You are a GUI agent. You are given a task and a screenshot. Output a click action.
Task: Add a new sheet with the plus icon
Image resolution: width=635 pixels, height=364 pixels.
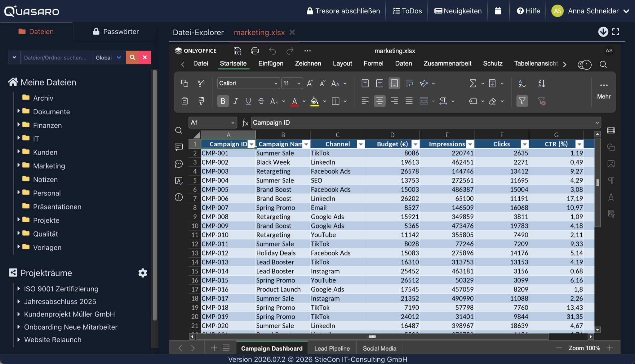(214, 348)
